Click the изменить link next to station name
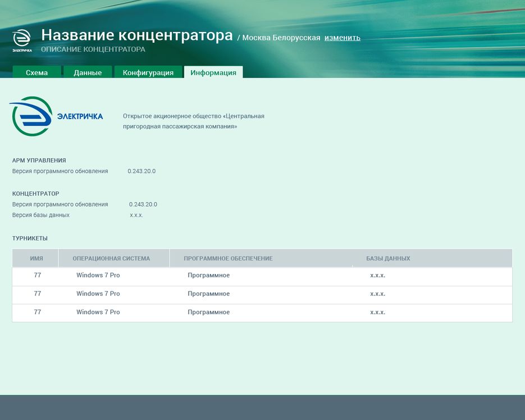The width and height of the screenshot is (525, 420). click(x=342, y=38)
